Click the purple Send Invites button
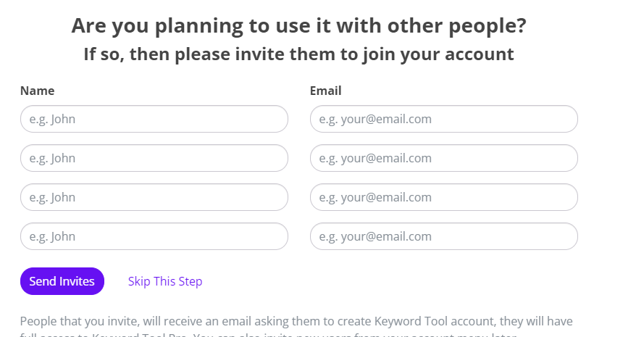 (x=62, y=281)
